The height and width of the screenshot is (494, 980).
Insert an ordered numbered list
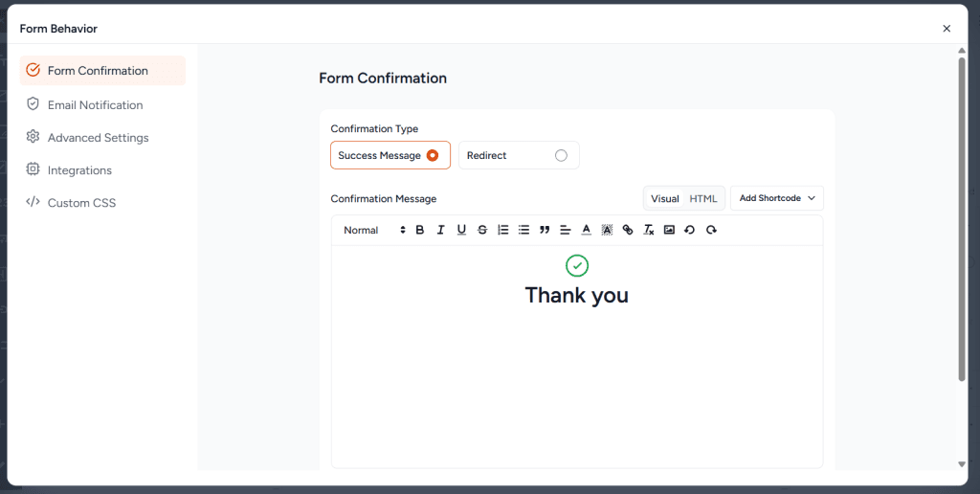point(503,230)
